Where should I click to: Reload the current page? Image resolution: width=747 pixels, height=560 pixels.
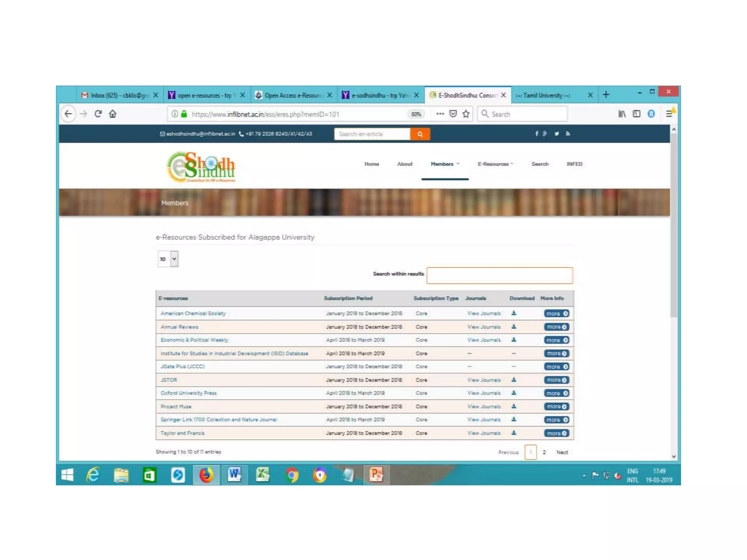(x=98, y=114)
